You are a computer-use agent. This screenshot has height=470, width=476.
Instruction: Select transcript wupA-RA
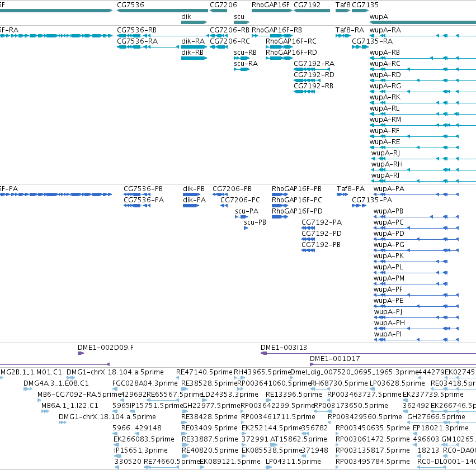422,36
